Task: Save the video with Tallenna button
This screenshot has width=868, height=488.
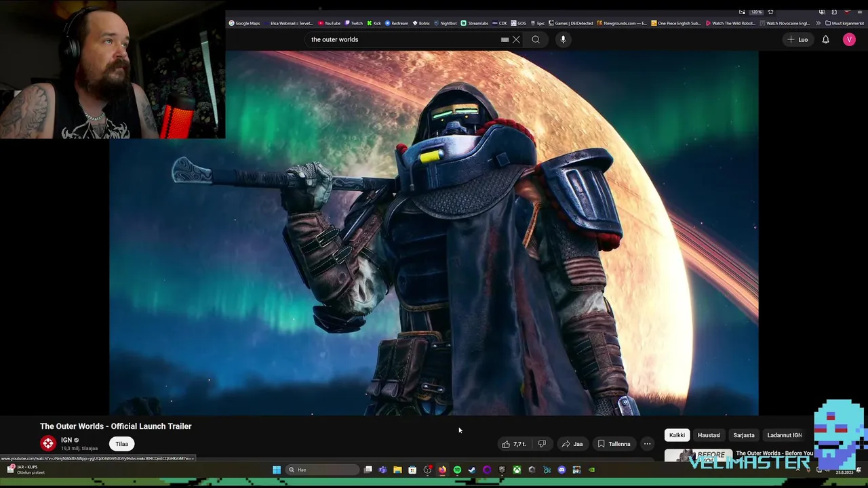Action: coord(614,444)
